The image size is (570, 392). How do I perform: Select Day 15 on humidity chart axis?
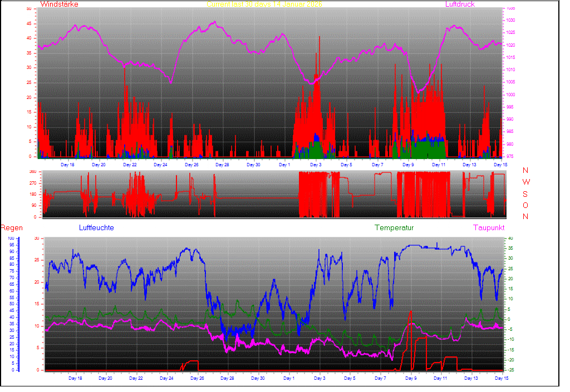[x=502, y=378]
